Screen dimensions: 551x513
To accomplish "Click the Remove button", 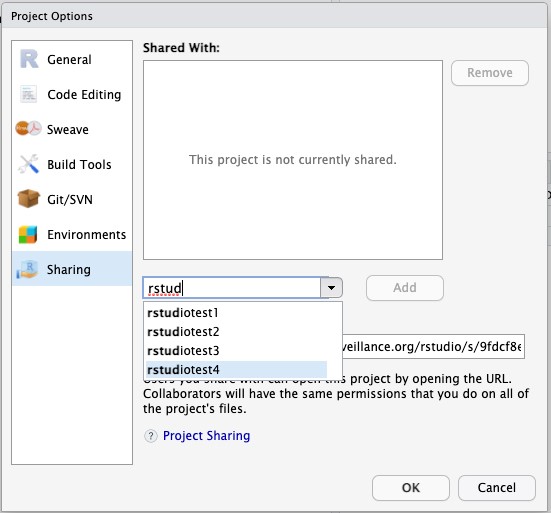I will (x=490, y=73).
